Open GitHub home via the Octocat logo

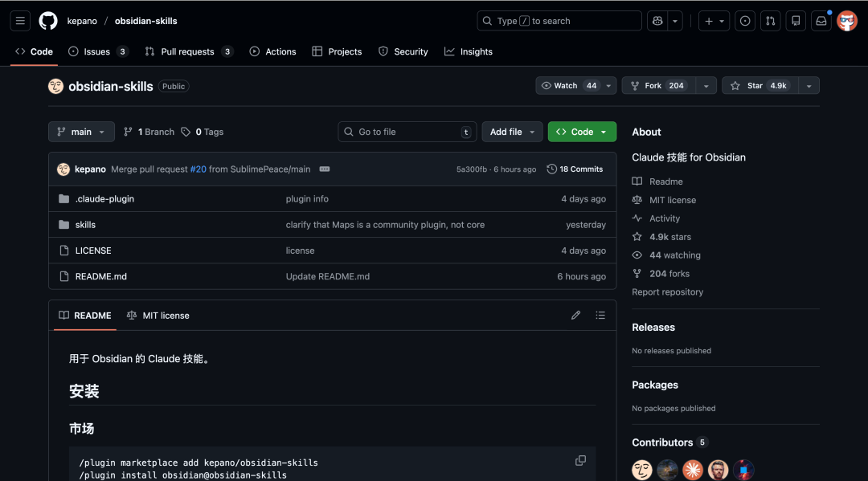tap(47, 20)
